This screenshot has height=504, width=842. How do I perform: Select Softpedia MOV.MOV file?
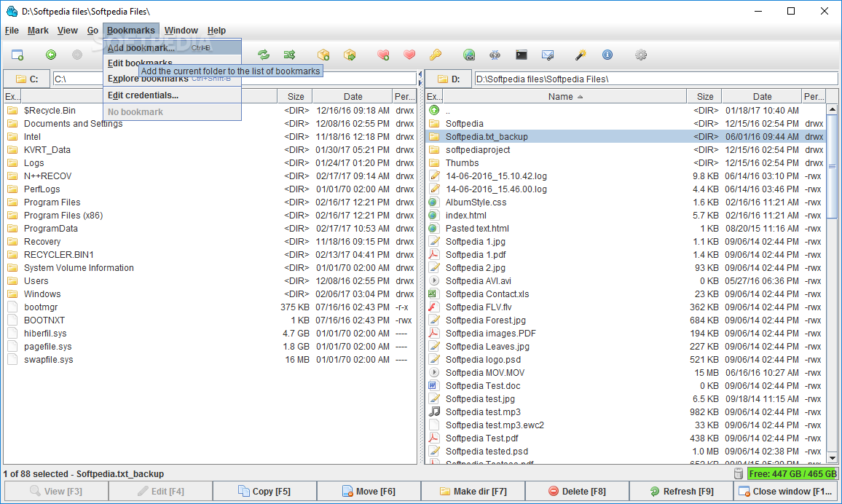626,372
